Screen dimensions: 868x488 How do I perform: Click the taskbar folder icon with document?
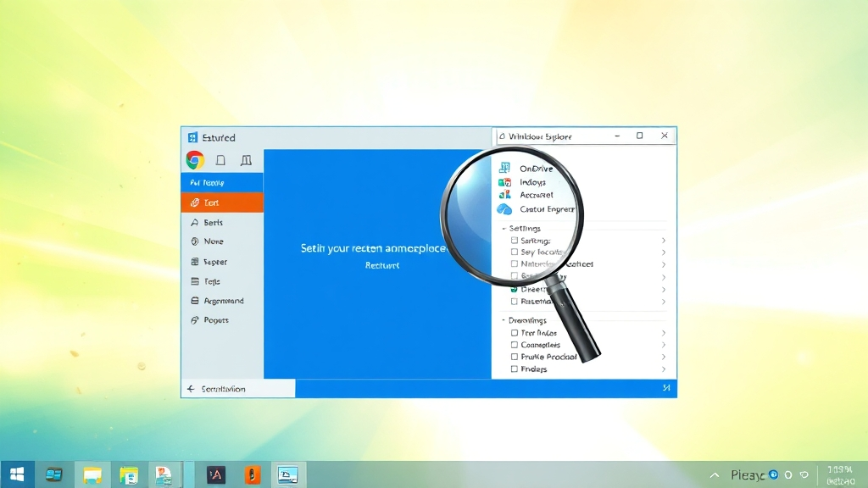pos(129,475)
